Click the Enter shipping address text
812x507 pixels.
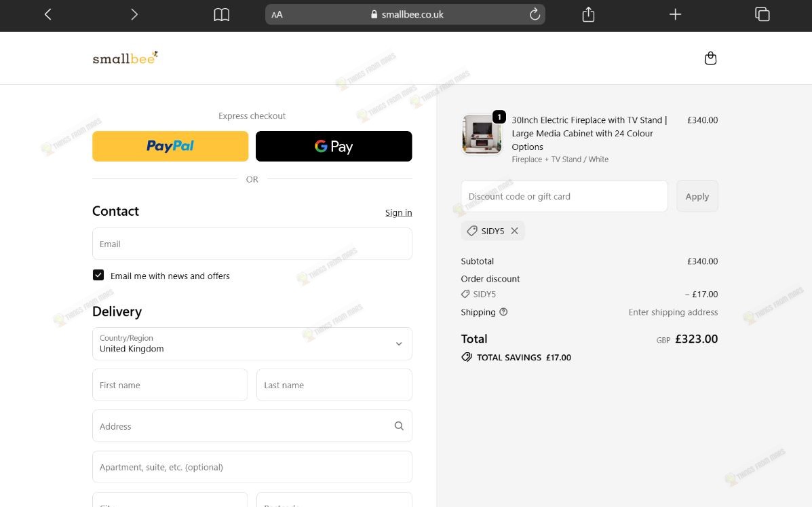(x=673, y=312)
